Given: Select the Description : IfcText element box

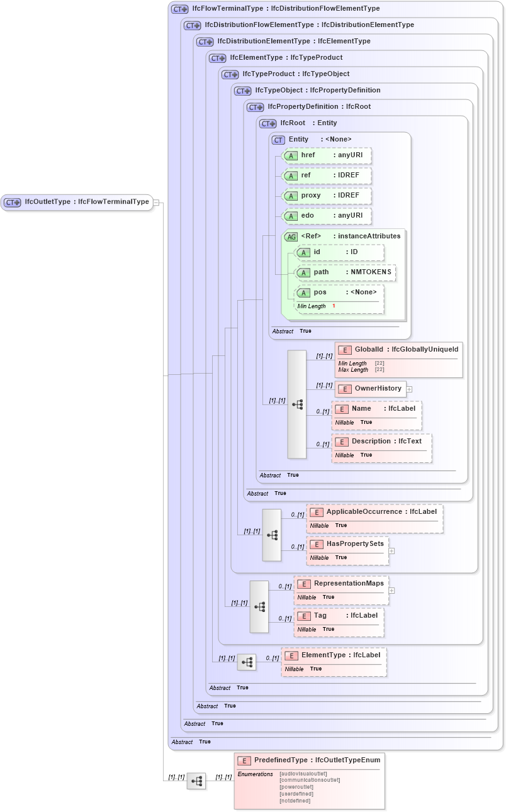Looking at the screenshot, I should tap(381, 448).
